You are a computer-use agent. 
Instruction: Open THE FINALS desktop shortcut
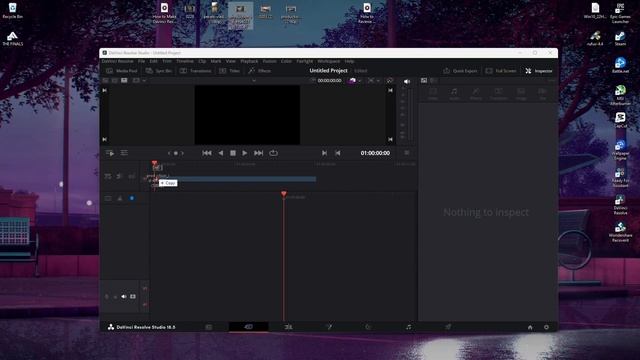pyautogui.click(x=12, y=39)
